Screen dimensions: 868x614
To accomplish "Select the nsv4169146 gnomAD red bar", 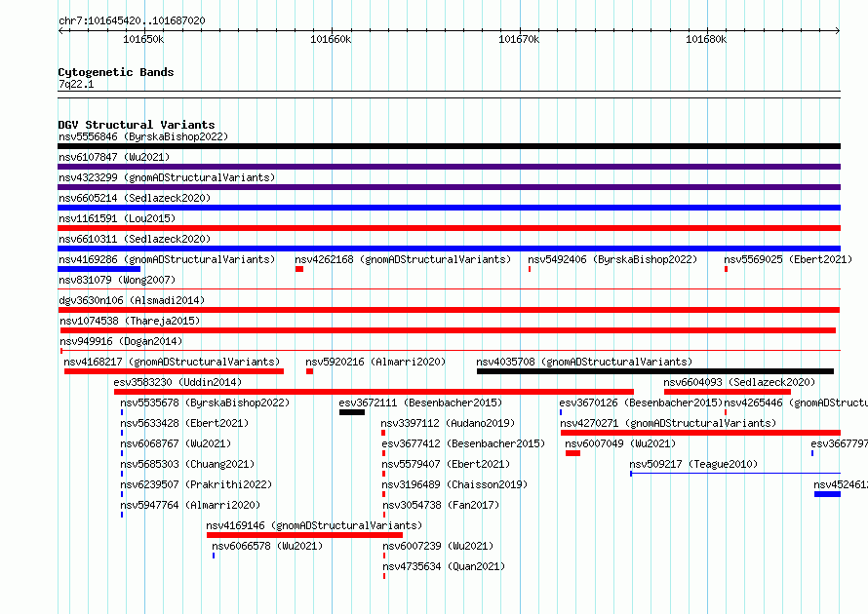I will (304, 535).
